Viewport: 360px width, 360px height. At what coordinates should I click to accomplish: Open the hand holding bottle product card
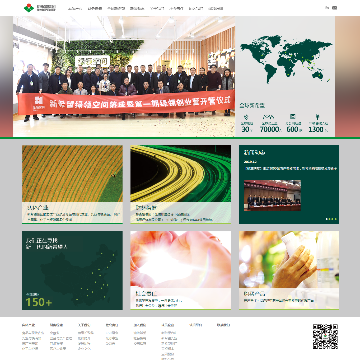coord(289,270)
